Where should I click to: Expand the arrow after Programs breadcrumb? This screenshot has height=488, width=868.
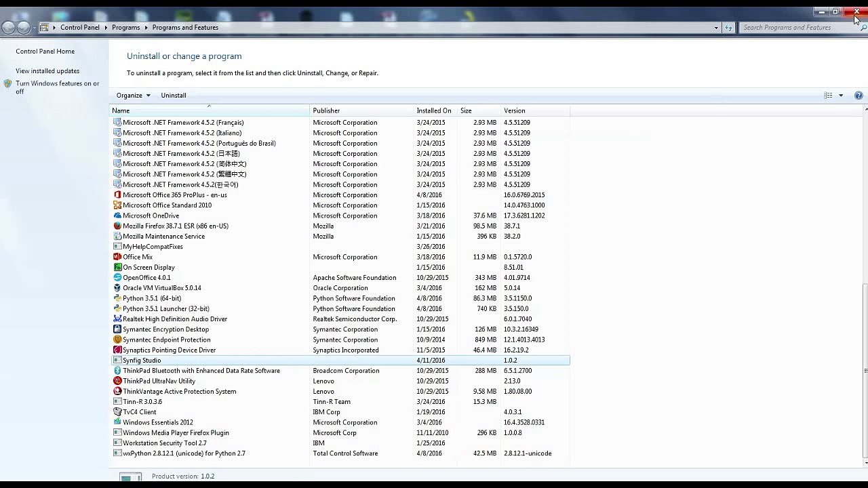click(146, 28)
